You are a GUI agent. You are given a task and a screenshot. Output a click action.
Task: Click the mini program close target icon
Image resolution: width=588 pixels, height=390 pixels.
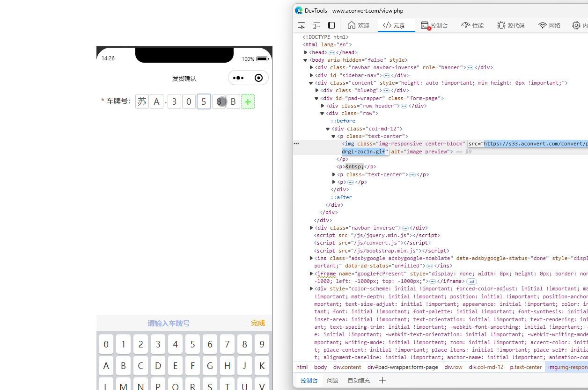pyautogui.click(x=258, y=78)
